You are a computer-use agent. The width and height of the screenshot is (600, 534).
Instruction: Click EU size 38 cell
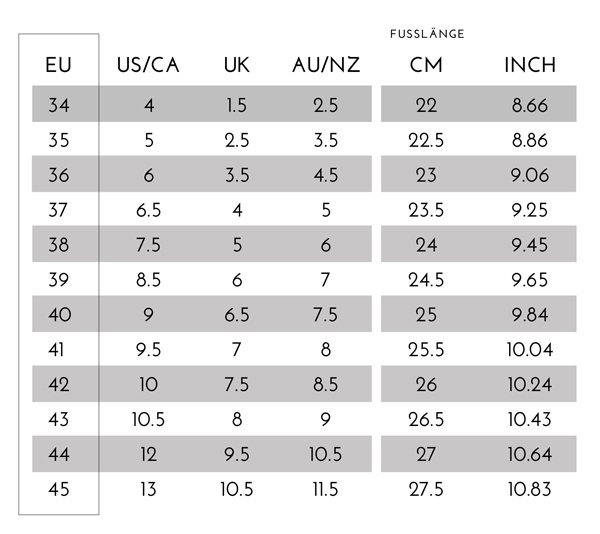59,245
